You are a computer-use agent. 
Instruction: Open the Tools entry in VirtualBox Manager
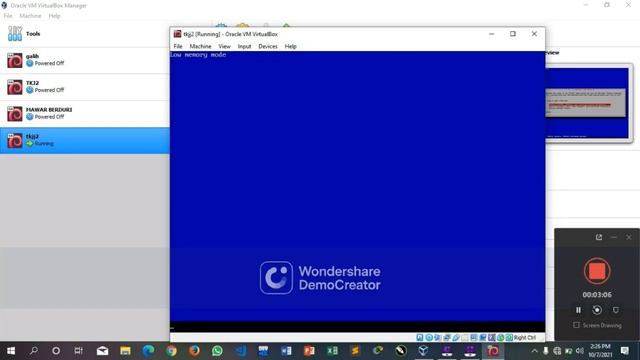tap(84, 34)
